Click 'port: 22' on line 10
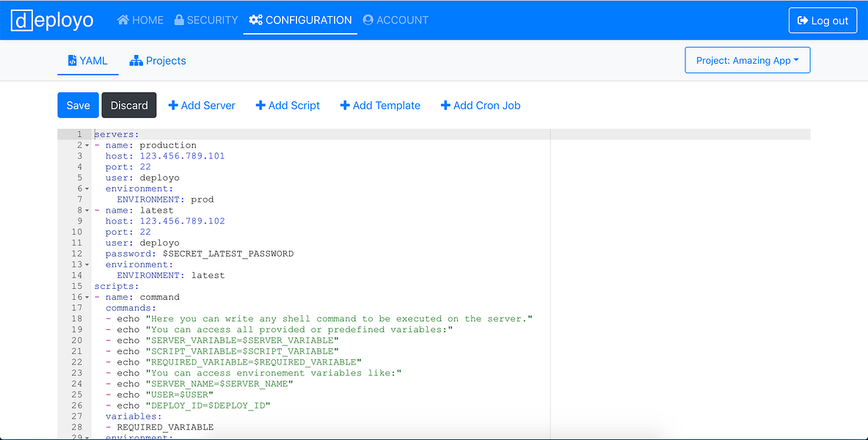The height and width of the screenshot is (440, 868). pos(128,232)
